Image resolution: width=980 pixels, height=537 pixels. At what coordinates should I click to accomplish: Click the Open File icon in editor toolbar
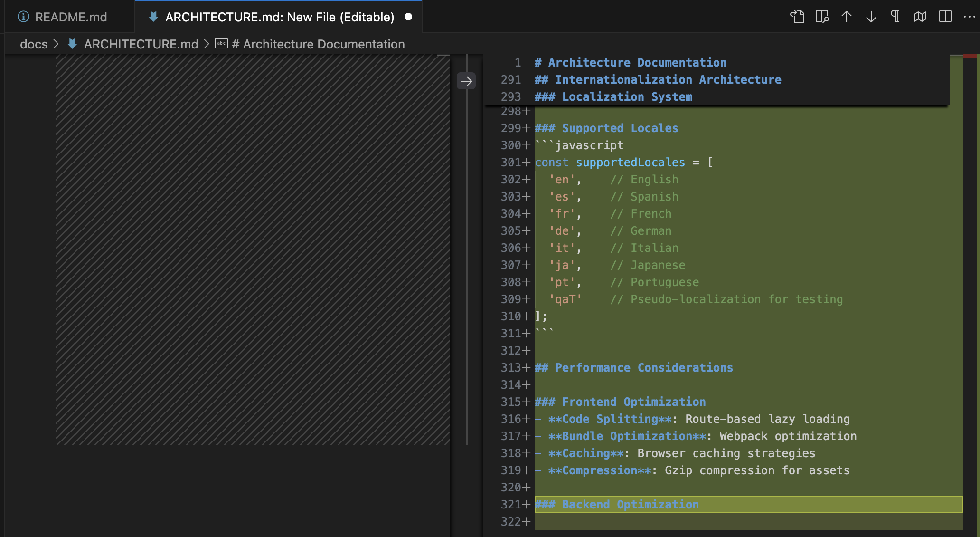(x=797, y=17)
